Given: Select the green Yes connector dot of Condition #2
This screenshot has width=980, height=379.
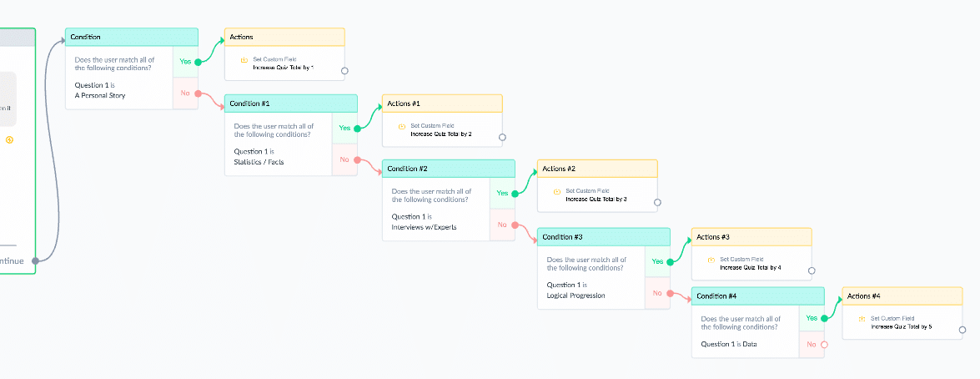Looking at the screenshot, I should (x=515, y=194).
